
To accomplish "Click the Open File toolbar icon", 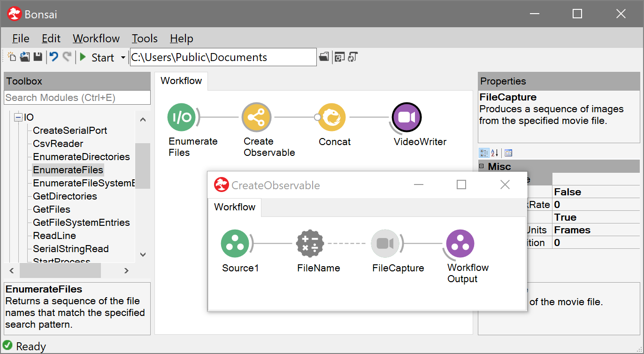I will (25, 57).
